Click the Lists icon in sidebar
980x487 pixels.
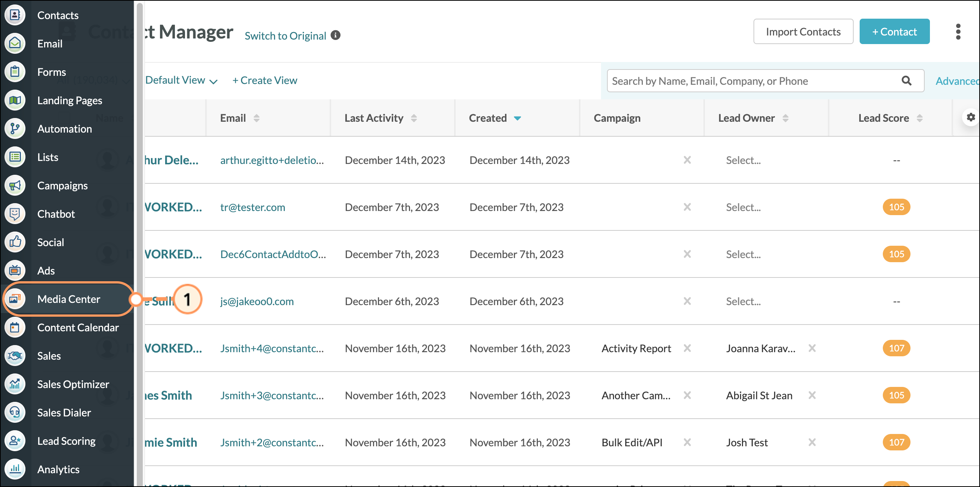[15, 157]
